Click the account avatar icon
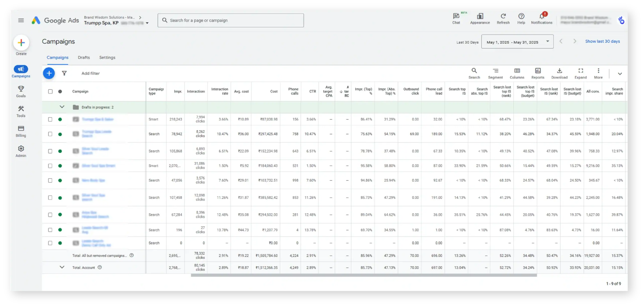 point(621,20)
